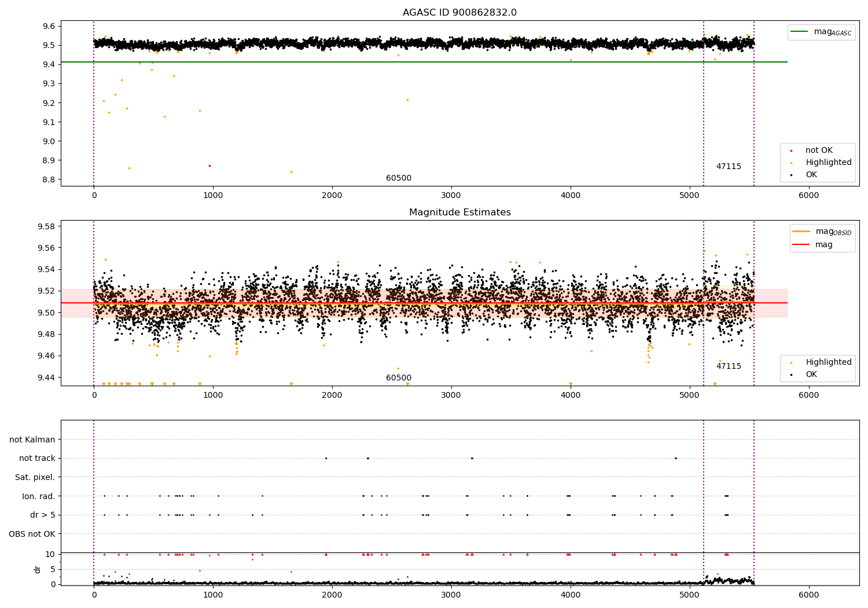
Task: Select 'OK' entry in Magnitude Estimates legend
Action: [811, 374]
